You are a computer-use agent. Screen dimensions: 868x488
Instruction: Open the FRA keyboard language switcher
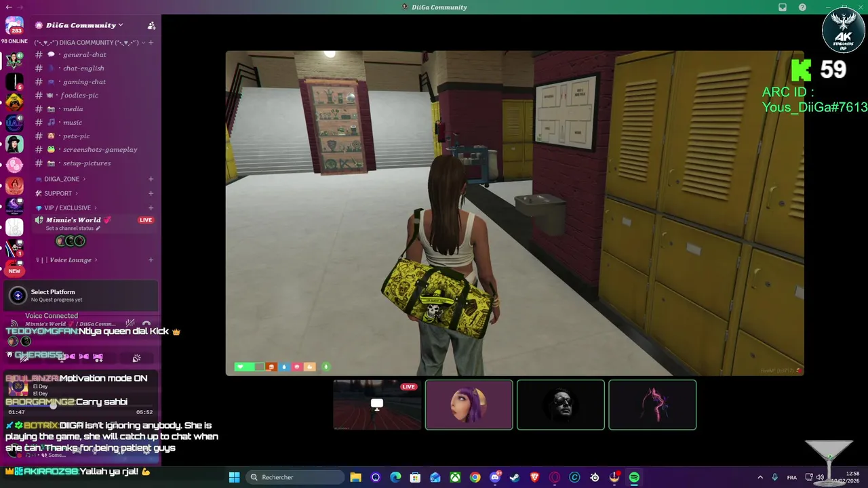[792, 477]
